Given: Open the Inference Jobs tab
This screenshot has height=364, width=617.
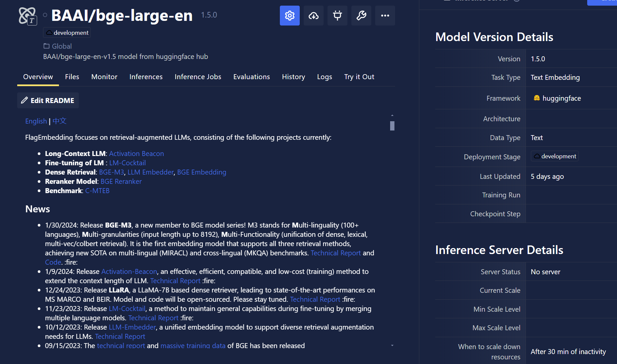Looking at the screenshot, I should point(198,77).
